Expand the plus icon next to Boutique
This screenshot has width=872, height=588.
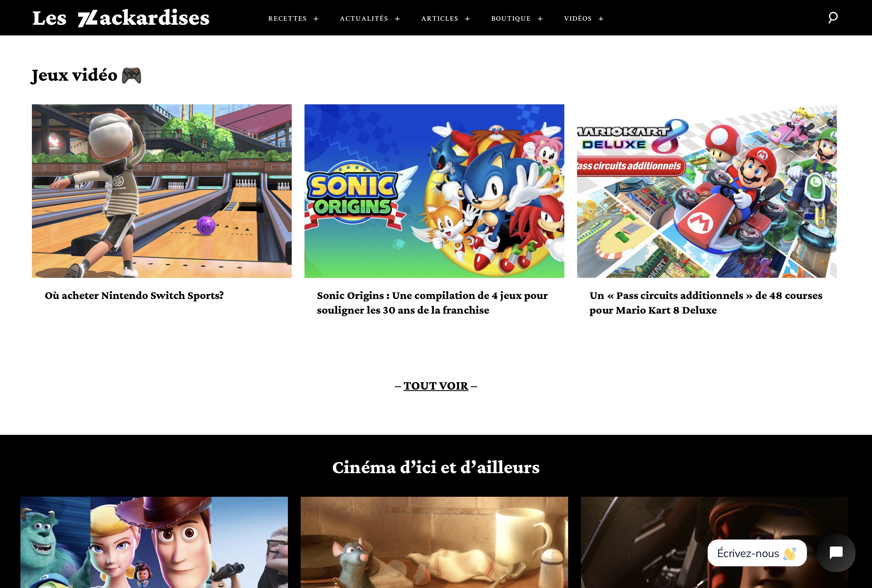(x=540, y=19)
